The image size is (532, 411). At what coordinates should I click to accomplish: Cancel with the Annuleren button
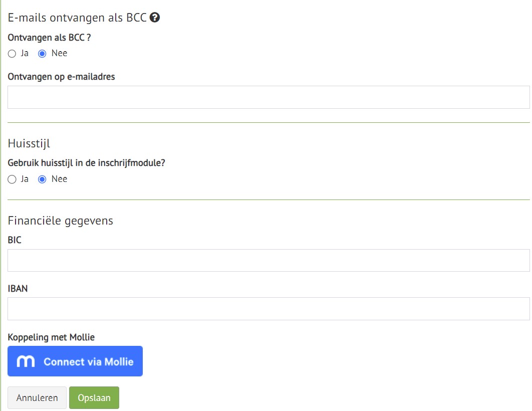coord(37,398)
